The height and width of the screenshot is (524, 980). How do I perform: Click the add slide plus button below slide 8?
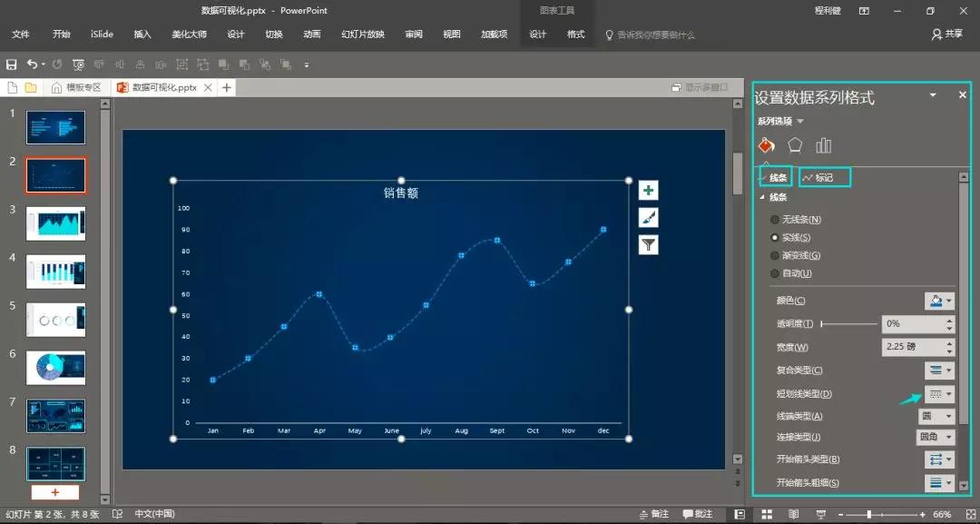(x=55, y=492)
